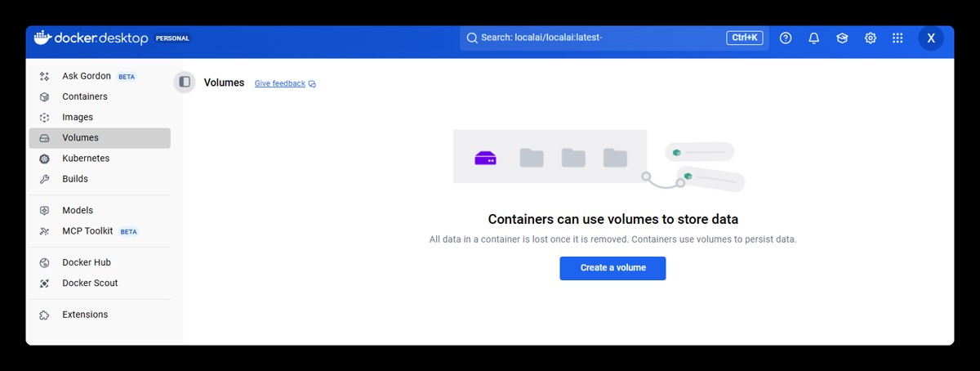Collapse the sidebar with the panel toggle
This screenshot has height=371, width=980.
pyautogui.click(x=185, y=82)
